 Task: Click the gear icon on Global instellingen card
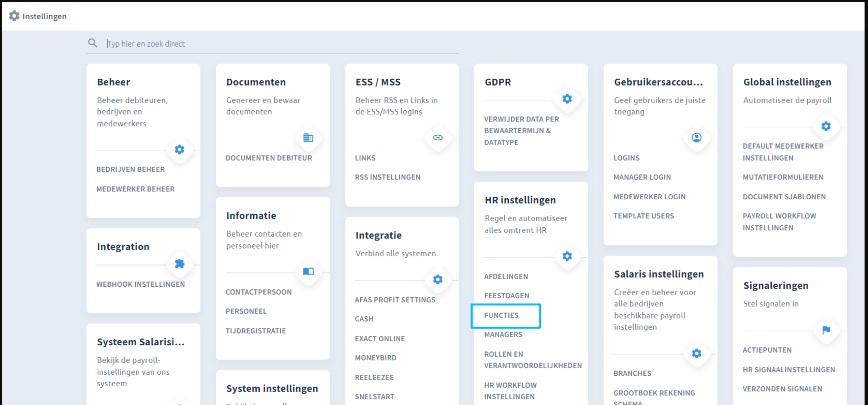click(826, 126)
